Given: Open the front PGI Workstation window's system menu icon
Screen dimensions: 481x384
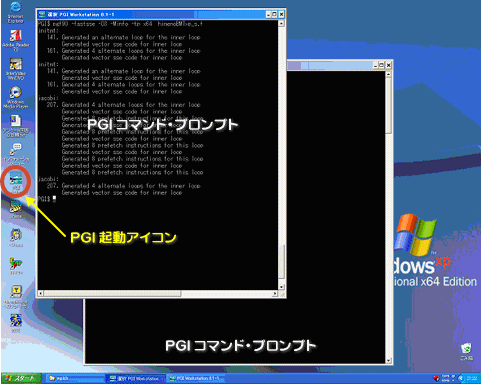Looking at the screenshot, I should point(42,14).
